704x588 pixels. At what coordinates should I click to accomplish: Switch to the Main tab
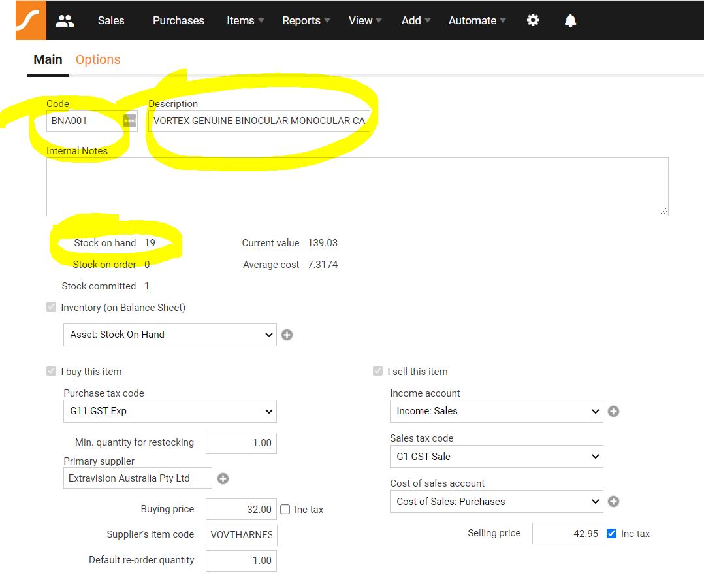(x=48, y=59)
